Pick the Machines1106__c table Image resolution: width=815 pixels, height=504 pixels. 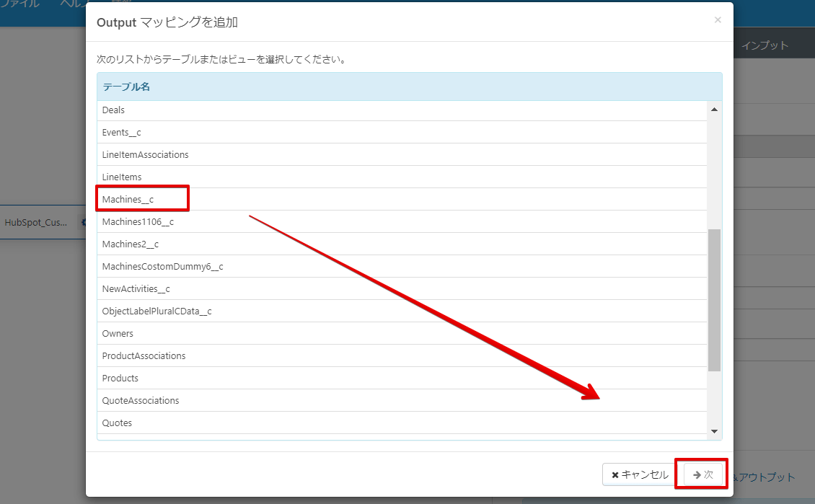click(402, 222)
